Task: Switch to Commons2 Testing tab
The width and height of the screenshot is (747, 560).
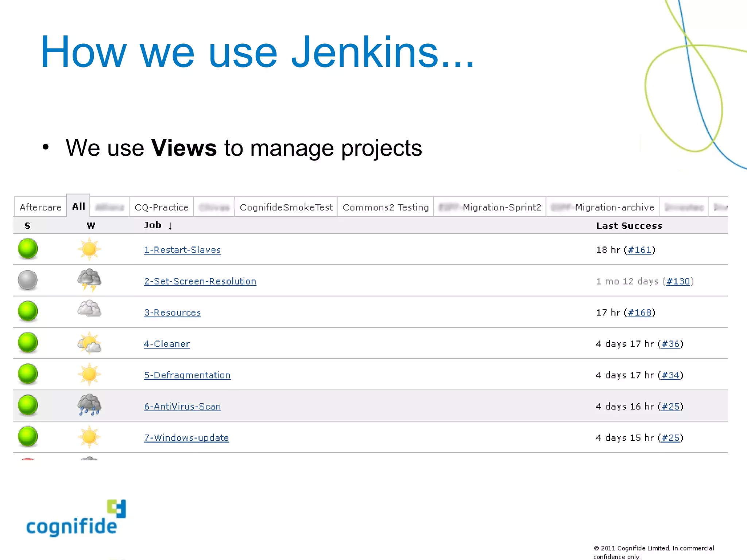Action: (x=386, y=207)
